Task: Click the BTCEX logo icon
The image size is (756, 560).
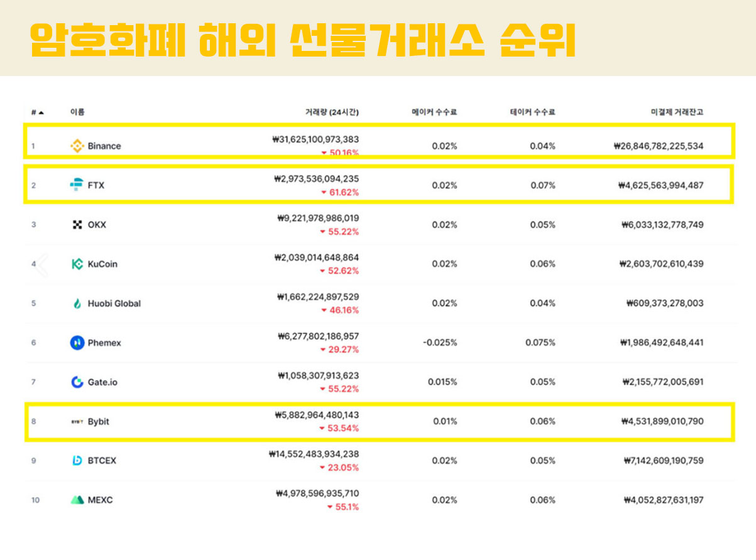Action: [77, 461]
